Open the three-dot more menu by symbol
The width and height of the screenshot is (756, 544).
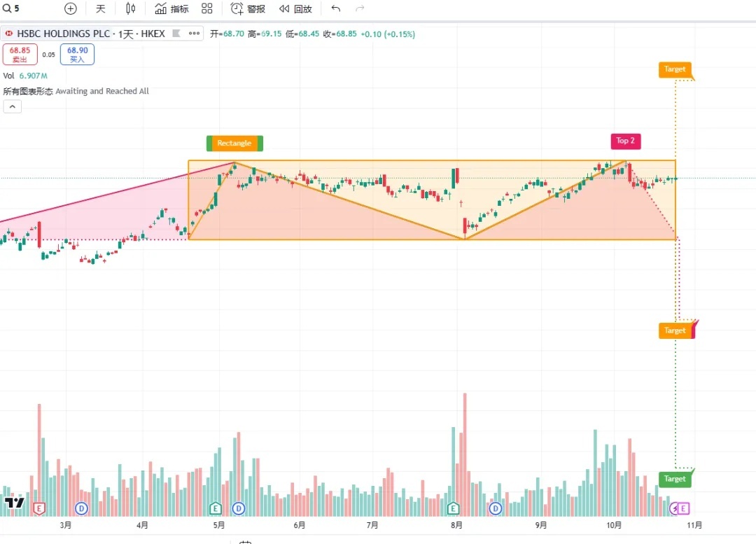194,34
